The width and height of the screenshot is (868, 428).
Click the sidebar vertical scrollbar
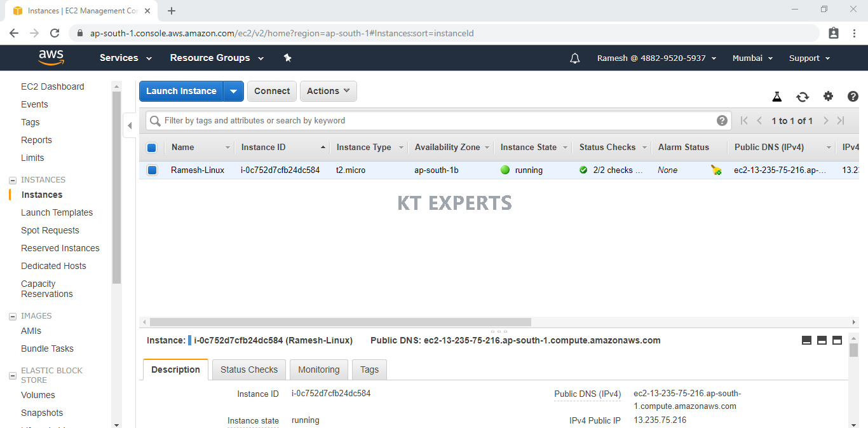116,188
